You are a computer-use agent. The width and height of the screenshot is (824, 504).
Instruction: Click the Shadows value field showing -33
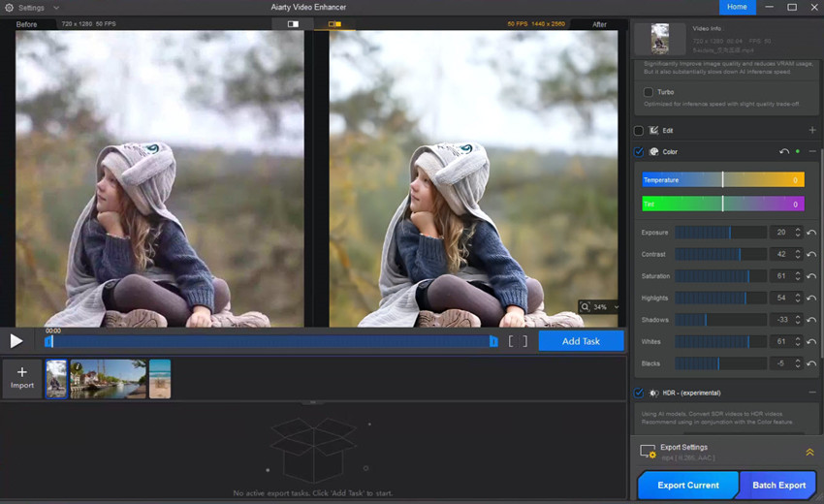pos(781,320)
